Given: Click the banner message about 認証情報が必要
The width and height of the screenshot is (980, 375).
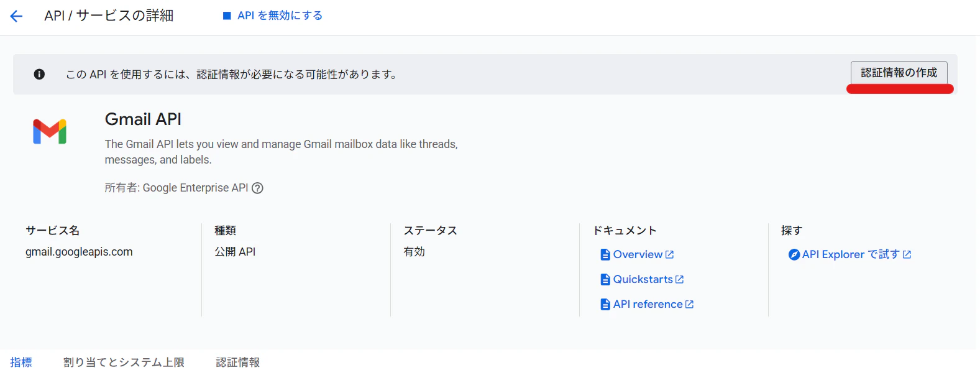Looking at the screenshot, I should tap(231, 74).
